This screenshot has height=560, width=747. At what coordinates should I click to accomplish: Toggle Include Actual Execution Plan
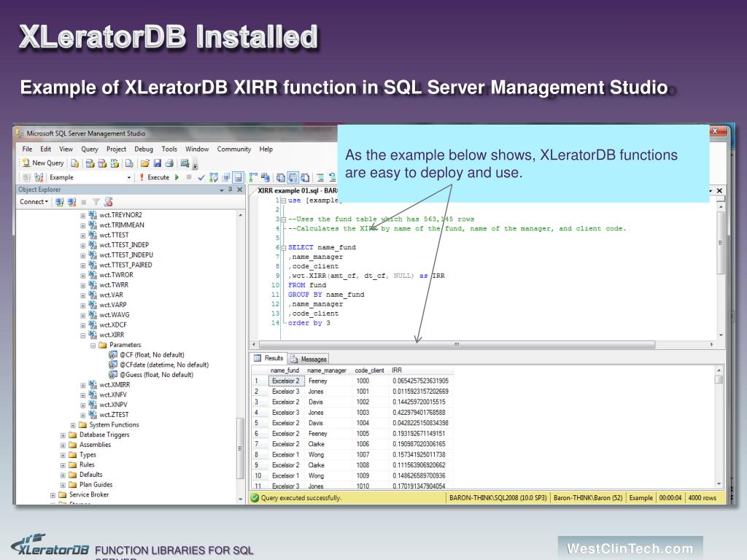point(253,178)
